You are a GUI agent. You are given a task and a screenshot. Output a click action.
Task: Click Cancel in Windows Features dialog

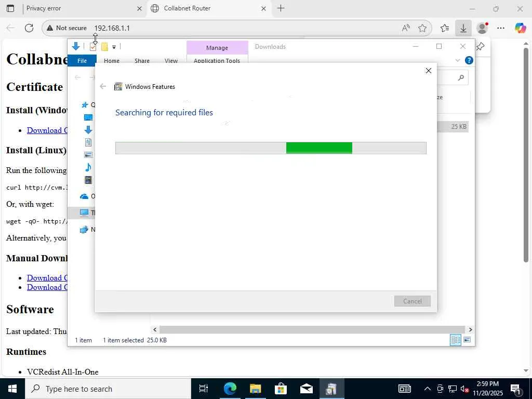click(x=412, y=301)
